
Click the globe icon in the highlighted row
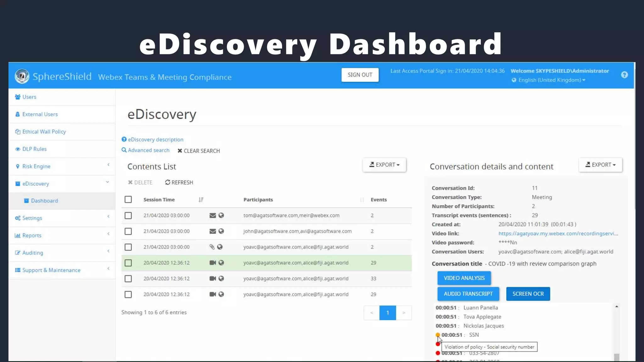[x=221, y=263]
